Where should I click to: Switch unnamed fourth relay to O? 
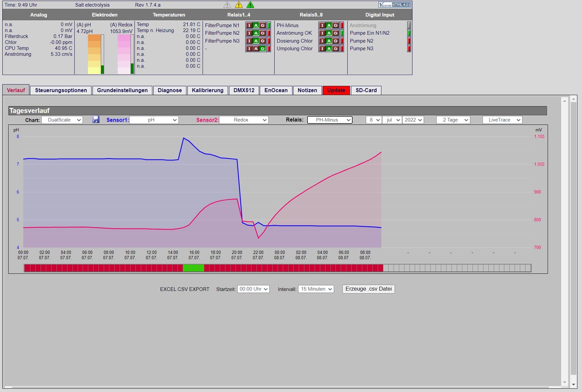262,49
